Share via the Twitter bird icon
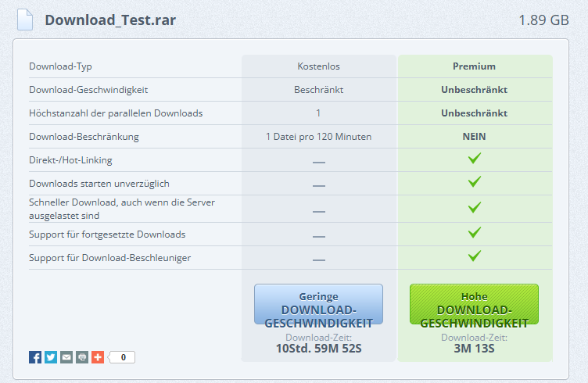This screenshot has width=588, height=383. click(51, 357)
